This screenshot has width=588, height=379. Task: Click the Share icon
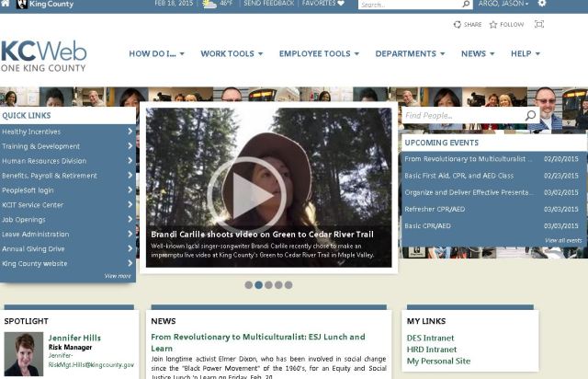458,25
